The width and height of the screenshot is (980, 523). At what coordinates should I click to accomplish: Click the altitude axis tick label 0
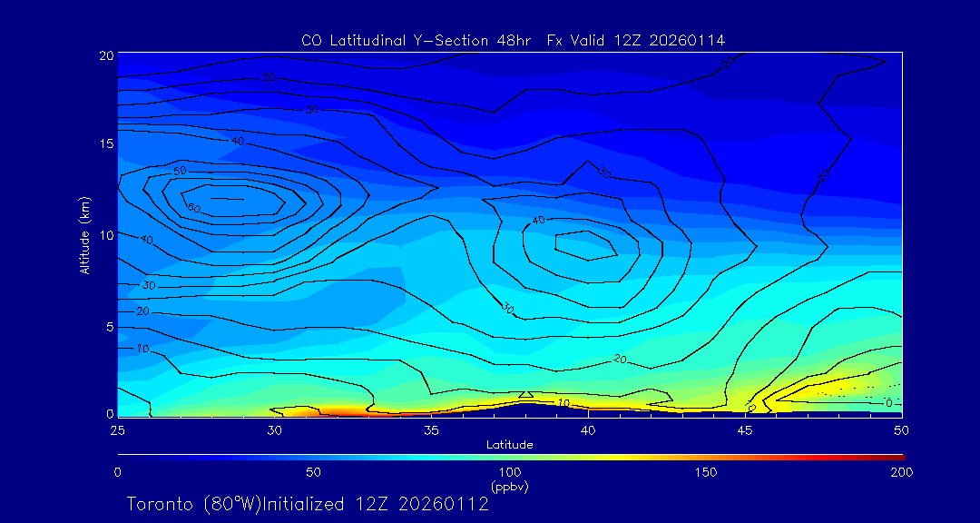[110, 413]
